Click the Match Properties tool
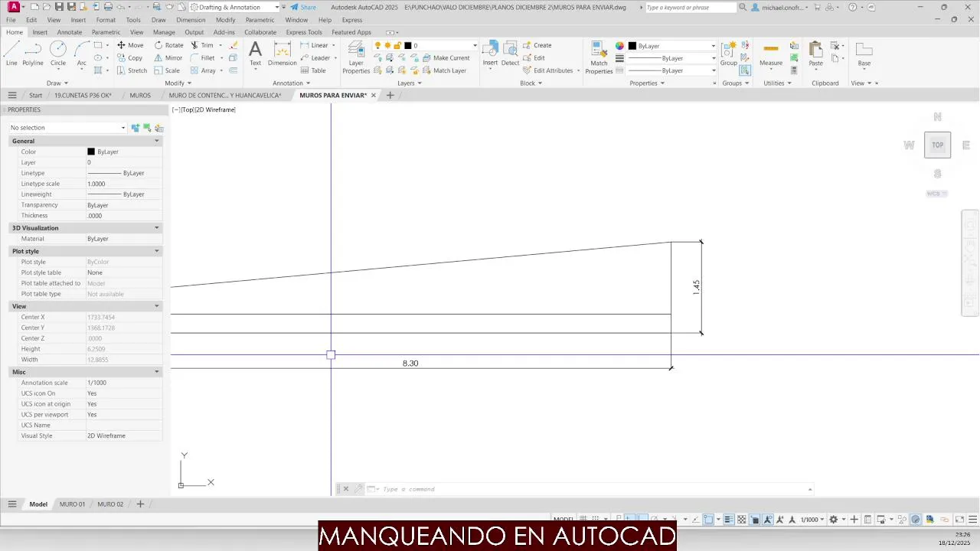980x551 pixels. (599, 57)
